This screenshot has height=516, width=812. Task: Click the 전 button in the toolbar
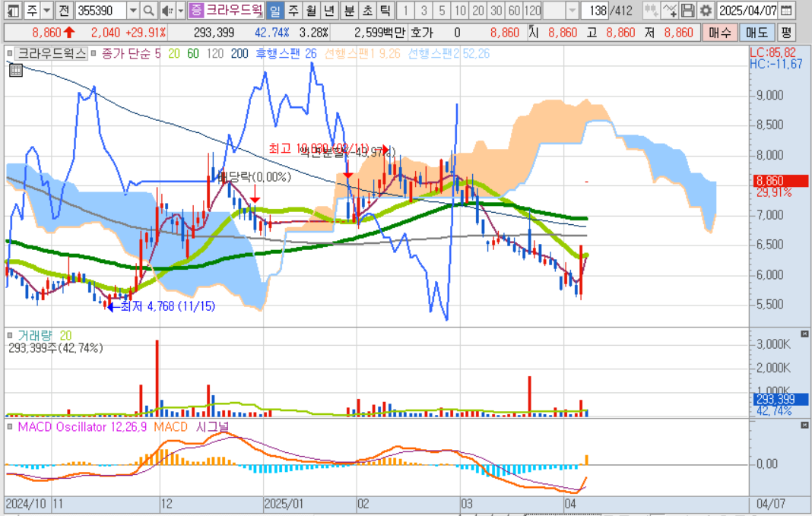(64, 10)
